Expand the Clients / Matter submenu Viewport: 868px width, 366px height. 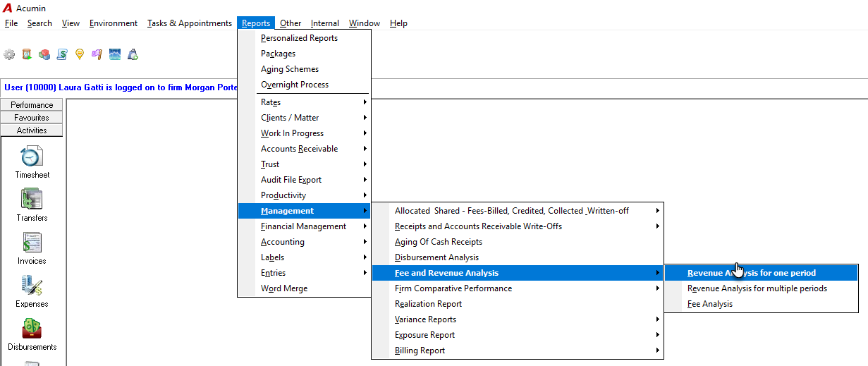coord(304,118)
